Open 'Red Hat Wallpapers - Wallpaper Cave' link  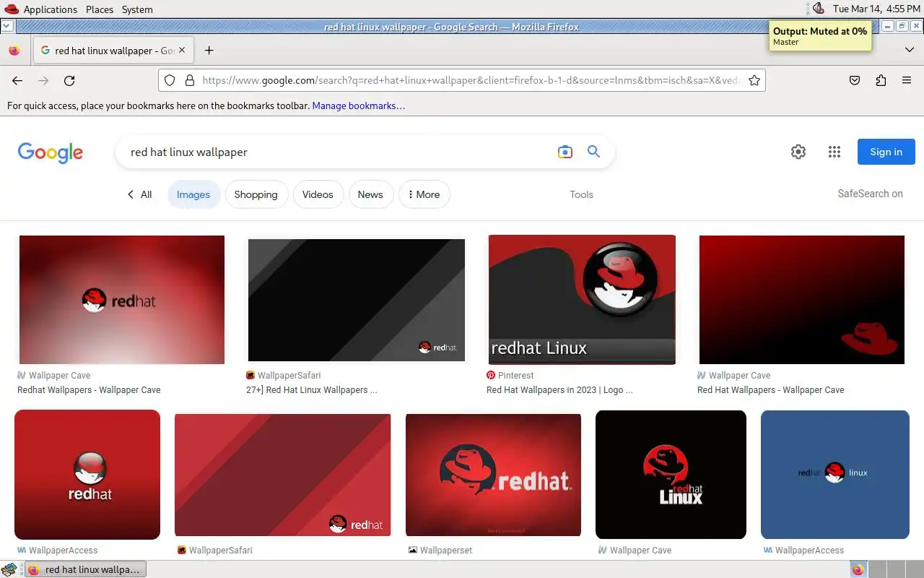point(770,389)
